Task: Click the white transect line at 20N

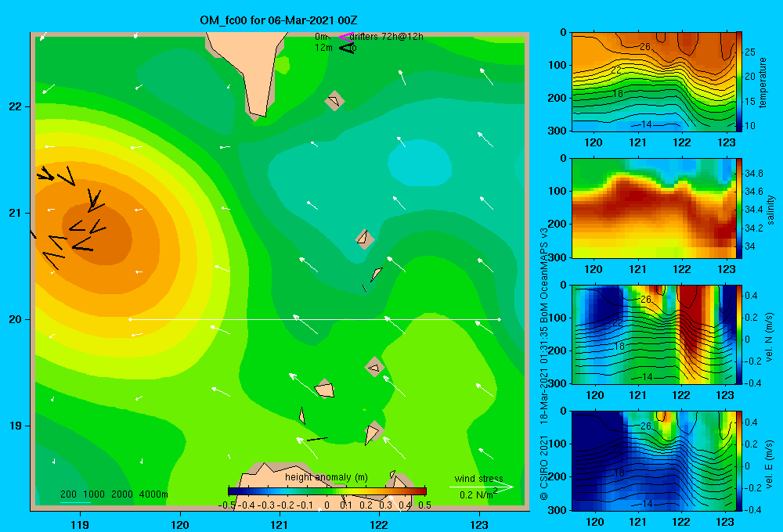Action: click(315, 319)
